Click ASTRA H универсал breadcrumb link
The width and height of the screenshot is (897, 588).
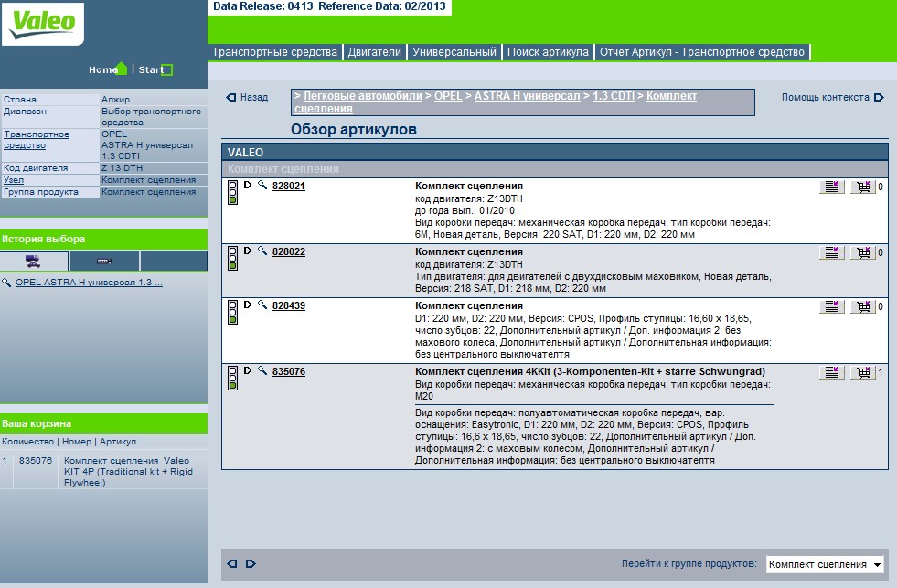[x=527, y=96]
